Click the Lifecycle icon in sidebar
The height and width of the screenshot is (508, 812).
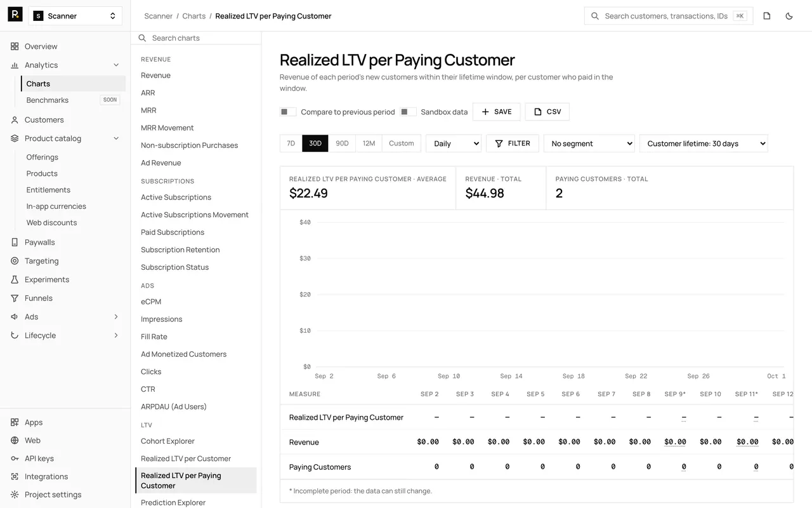point(15,335)
